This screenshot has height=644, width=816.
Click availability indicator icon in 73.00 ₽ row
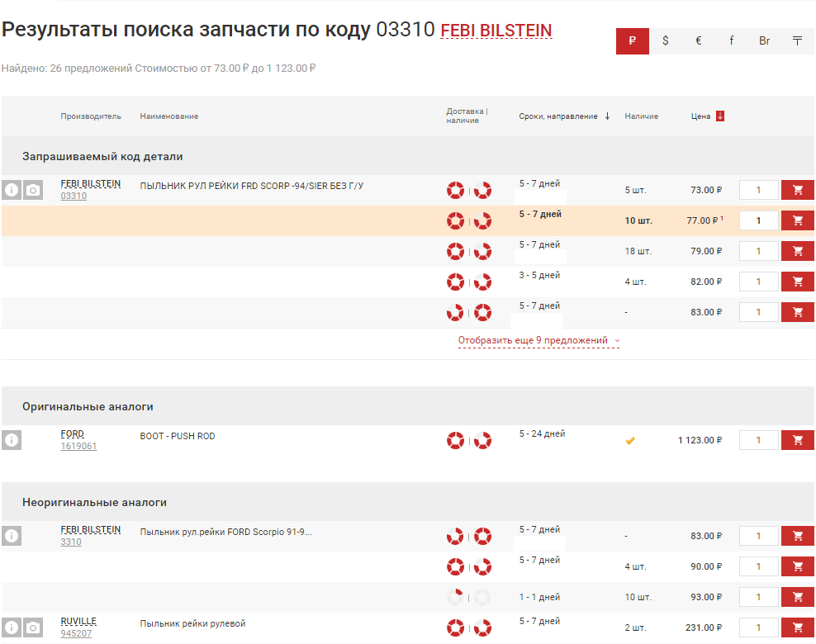coord(482,191)
